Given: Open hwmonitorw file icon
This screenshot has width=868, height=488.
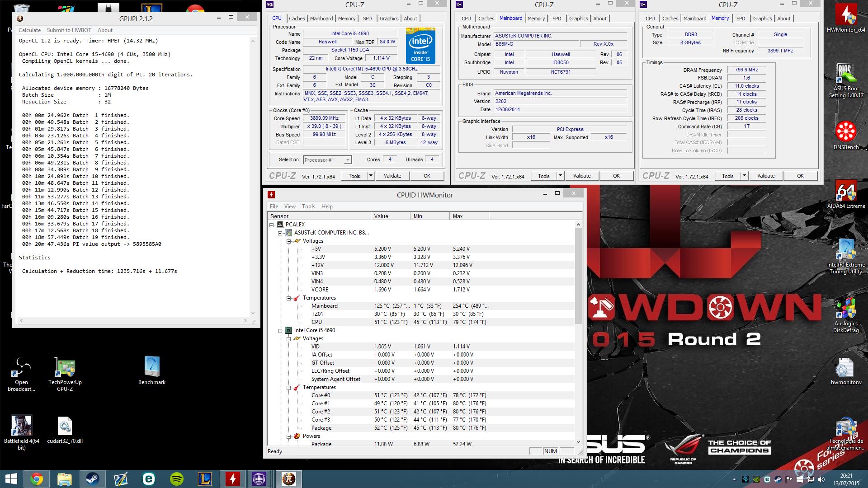Looking at the screenshot, I should click(845, 371).
